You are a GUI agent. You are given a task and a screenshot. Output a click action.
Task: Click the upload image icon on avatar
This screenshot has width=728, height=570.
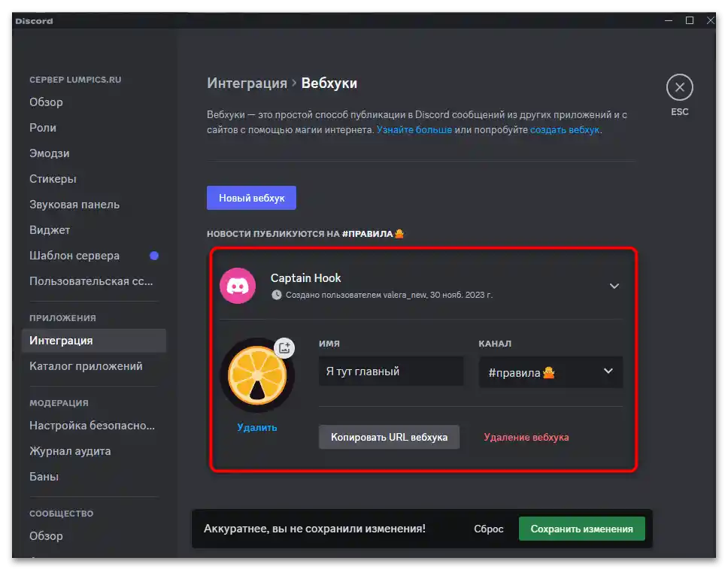point(284,347)
